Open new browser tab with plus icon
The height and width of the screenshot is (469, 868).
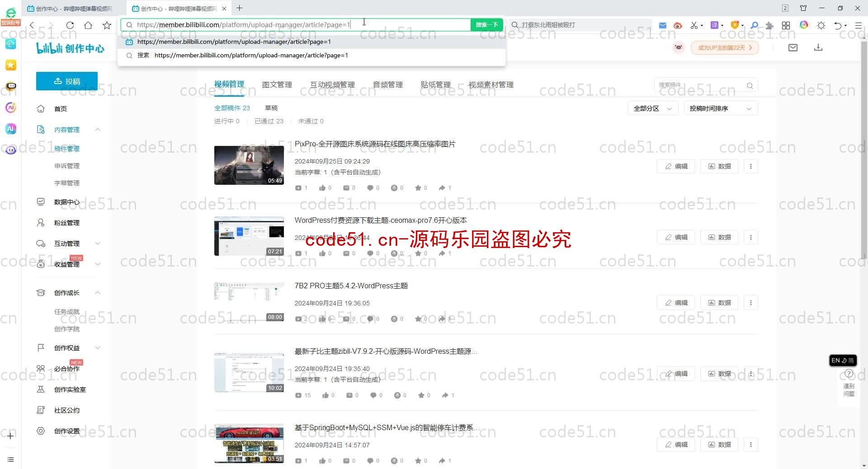(x=240, y=8)
